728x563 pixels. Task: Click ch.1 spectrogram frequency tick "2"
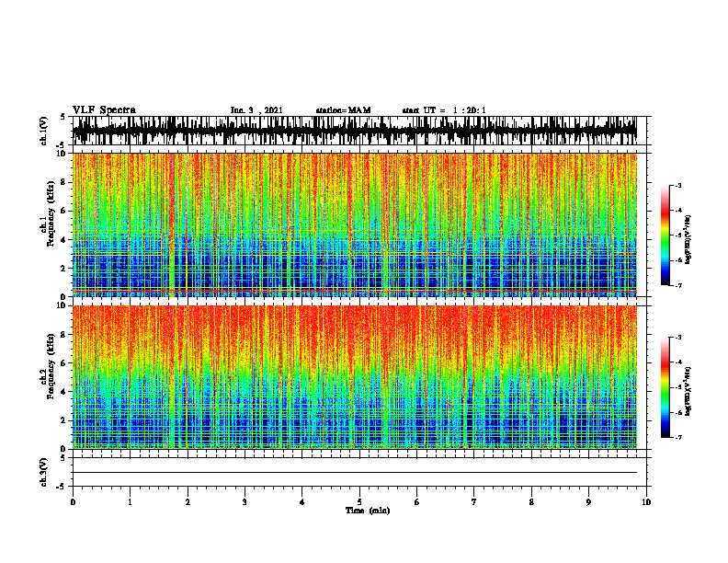point(64,268)
